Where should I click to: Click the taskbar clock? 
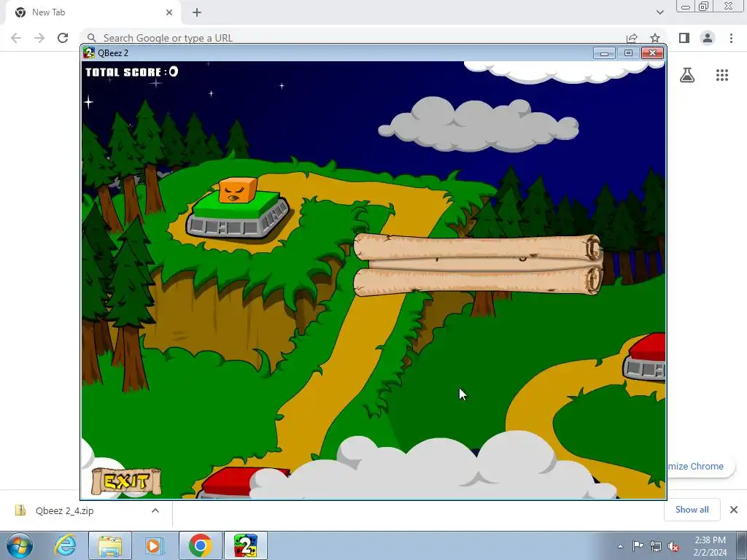(x=710, y=546)
